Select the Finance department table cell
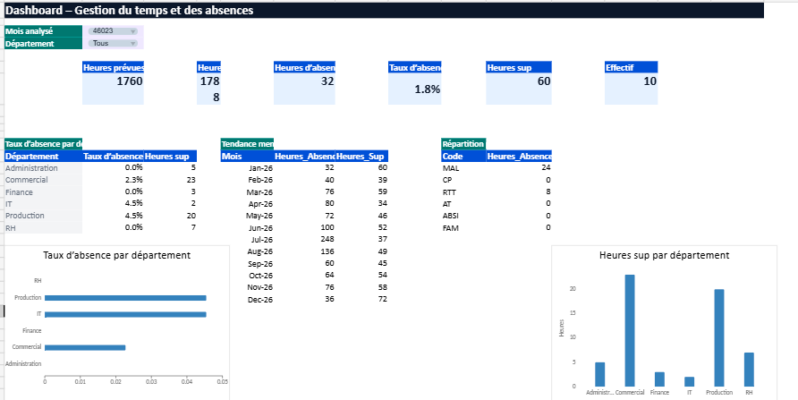 pos(43,192)
